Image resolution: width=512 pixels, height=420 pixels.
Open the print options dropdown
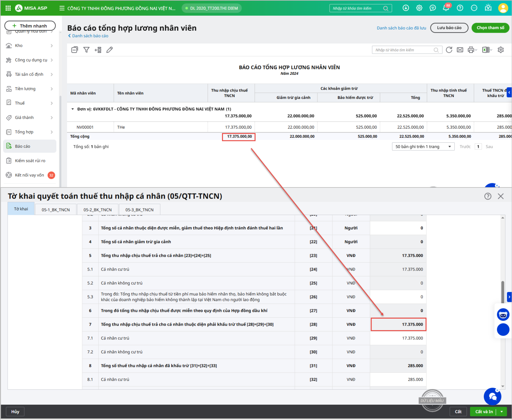472,50
